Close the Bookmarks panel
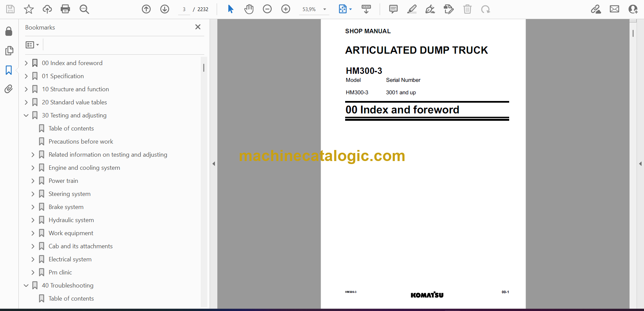The image size is (644, 311). pyautogui.click(x=198, y=27)
